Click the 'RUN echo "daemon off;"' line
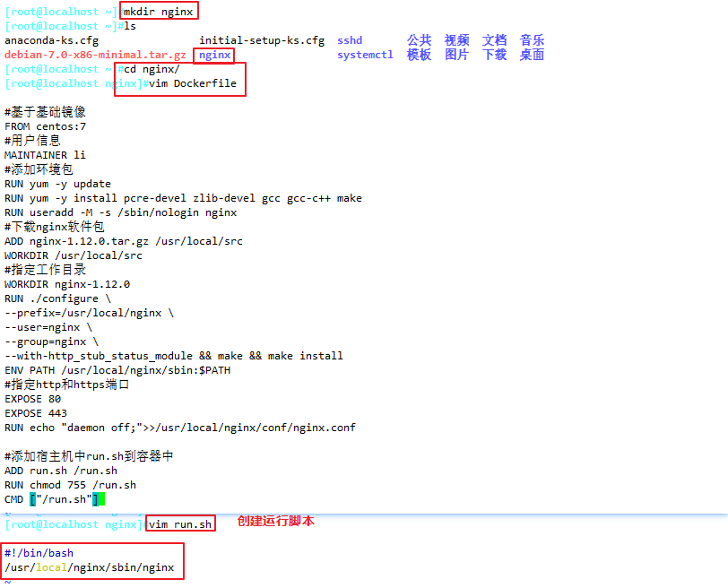This screenshot has height=588, width=728. [180, 428]
